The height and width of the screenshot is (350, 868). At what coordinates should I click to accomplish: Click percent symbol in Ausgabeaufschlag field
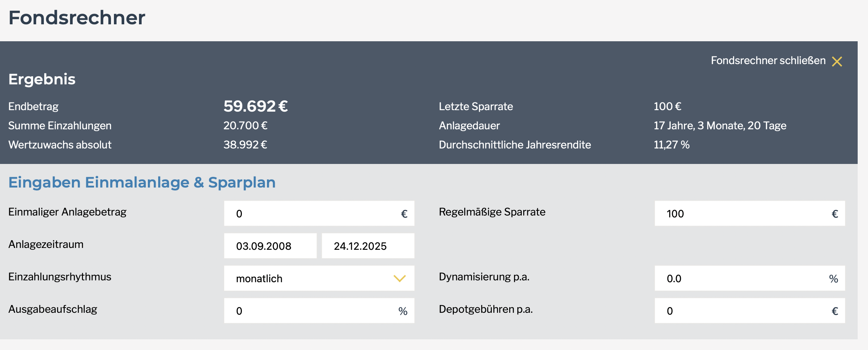[x=403, y=311]
